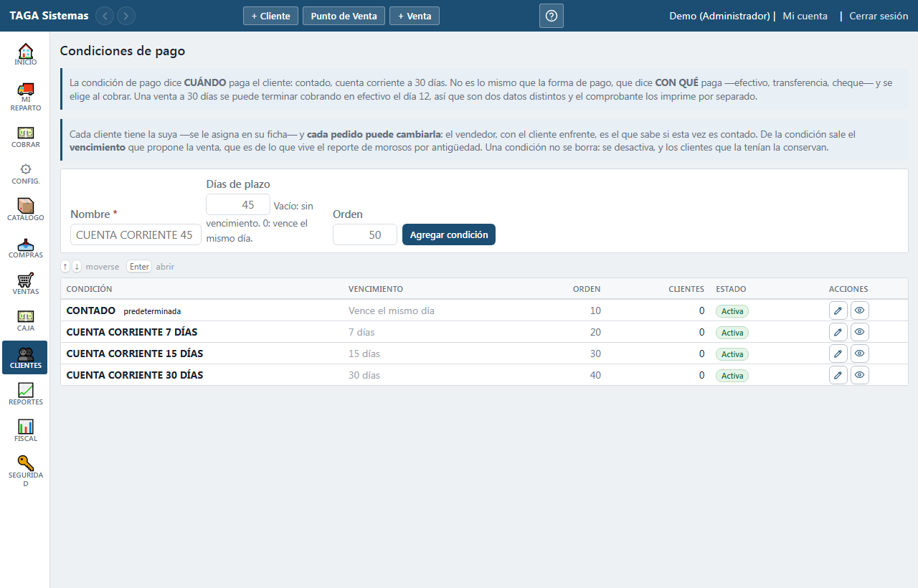Open the Catálogo box icon

pos(25,210)
